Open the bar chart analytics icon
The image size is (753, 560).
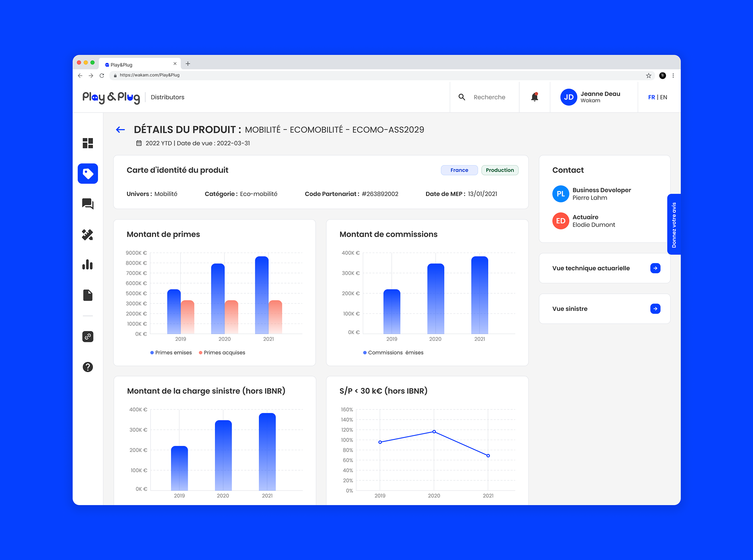(87, 265)
